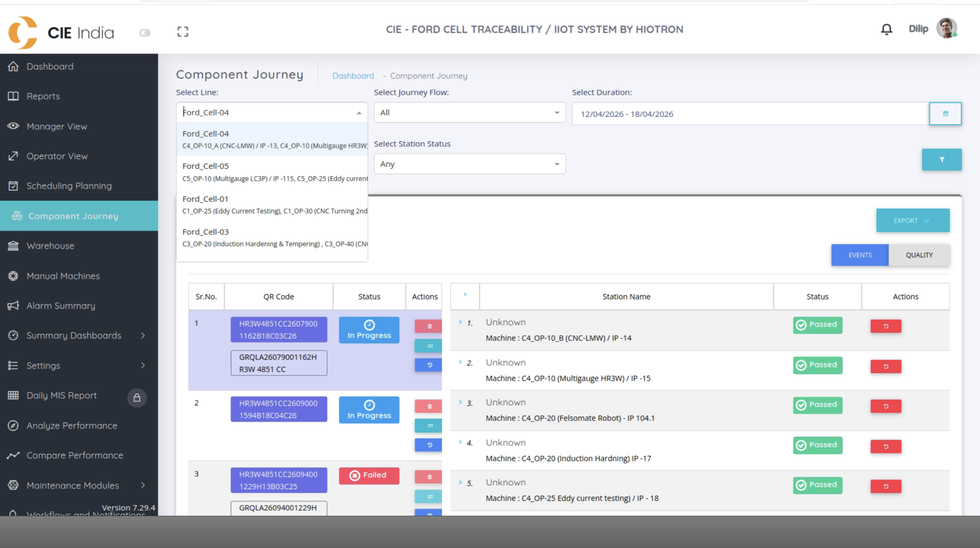Image resolution: width=980 pixels, height=548 pixels.
Task: Open the Select Journey Flow dropdown
Action: [x=470, y=113]
